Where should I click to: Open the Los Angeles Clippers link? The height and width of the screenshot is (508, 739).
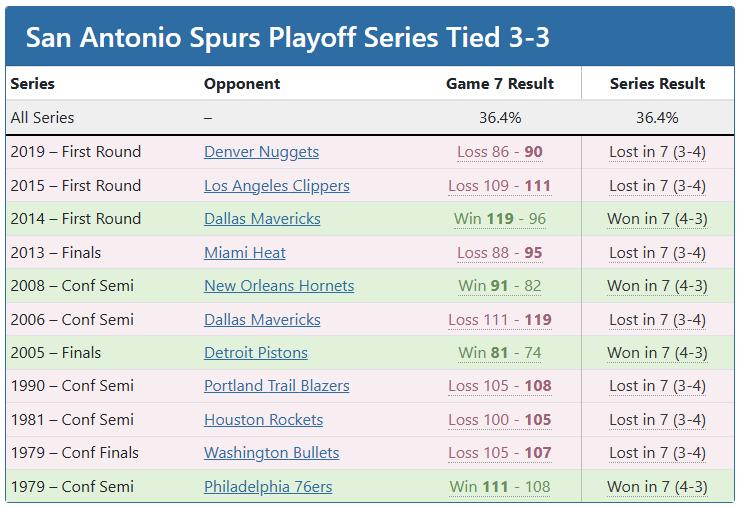pyautogui.click(x=277, y=186)
